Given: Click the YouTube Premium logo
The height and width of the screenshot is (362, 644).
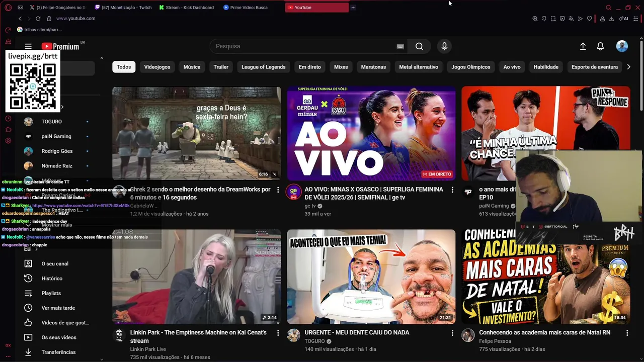Looking at the screenshot, I should click(60, 46).
